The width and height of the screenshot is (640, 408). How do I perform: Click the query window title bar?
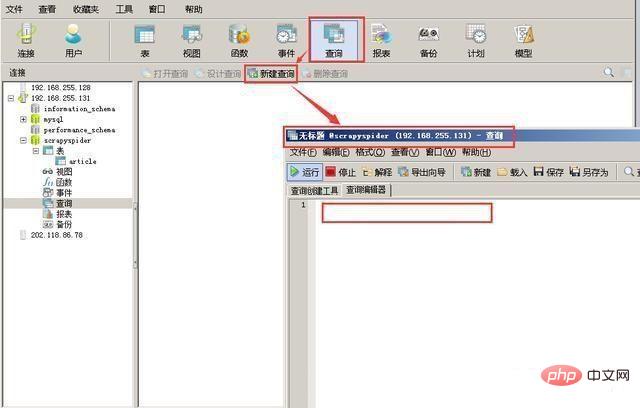pos(462,136)
